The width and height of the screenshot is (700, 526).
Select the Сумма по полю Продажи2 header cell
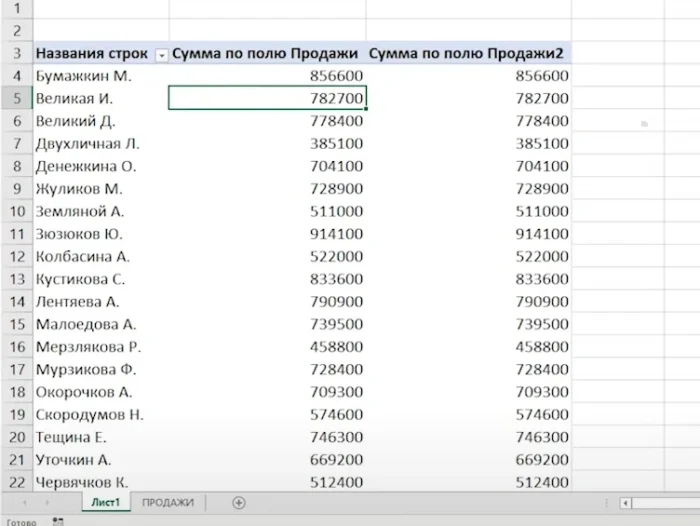(x=467, y=53)
